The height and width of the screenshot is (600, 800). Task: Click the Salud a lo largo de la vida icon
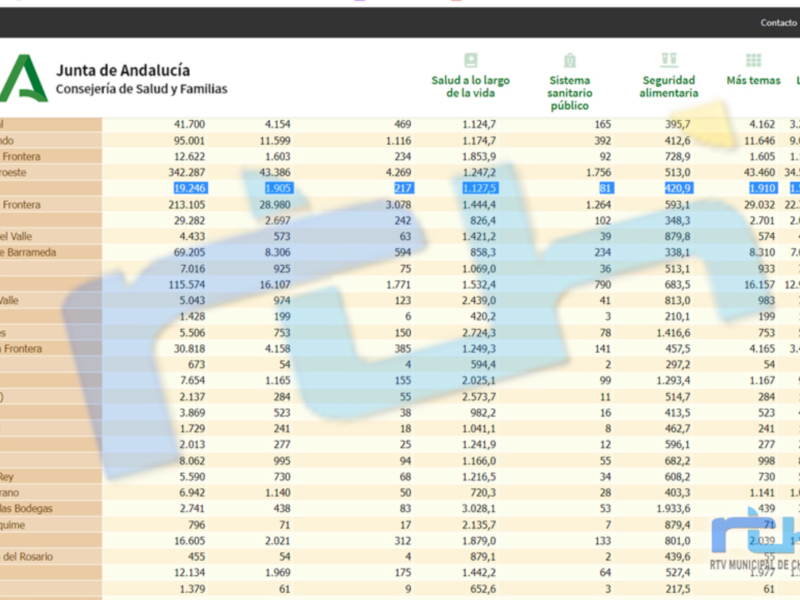(x=470, y=60)
